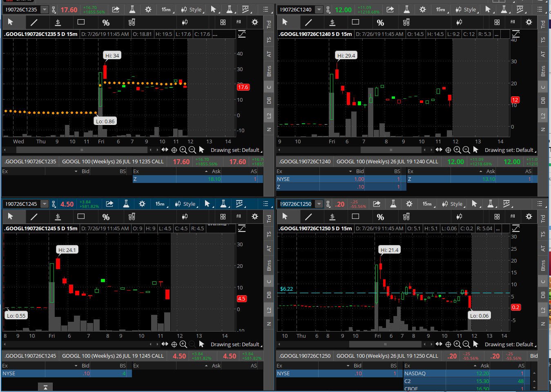
Task: Expand symbol dropdown next to 190726C1235
Action: click(45, 9)
